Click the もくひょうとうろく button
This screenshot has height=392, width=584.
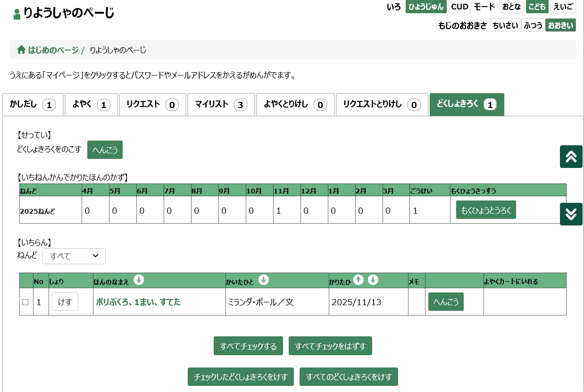click(x=486, y=210)
